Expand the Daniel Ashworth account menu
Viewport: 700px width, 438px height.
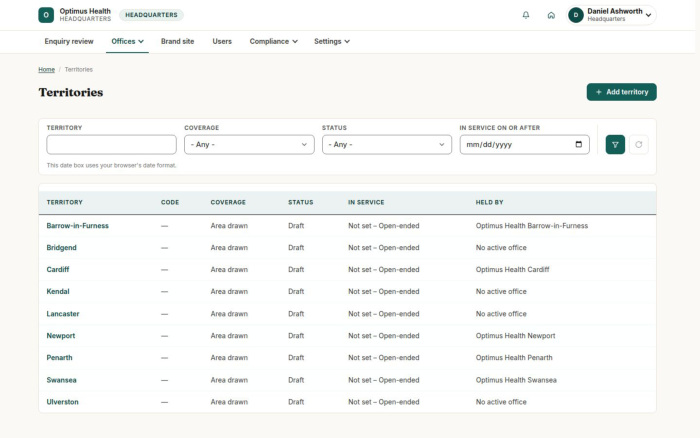(x=611, y=15)
